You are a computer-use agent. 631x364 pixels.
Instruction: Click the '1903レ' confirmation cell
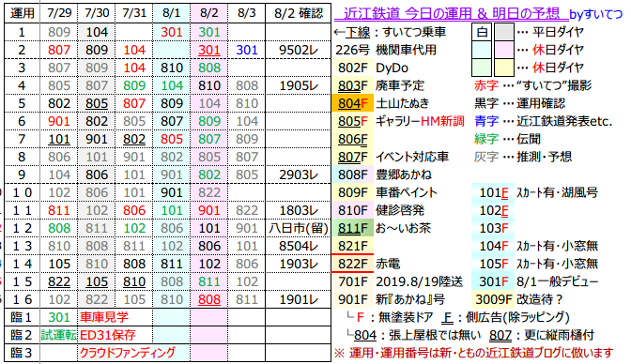click(x=299, y=264)
